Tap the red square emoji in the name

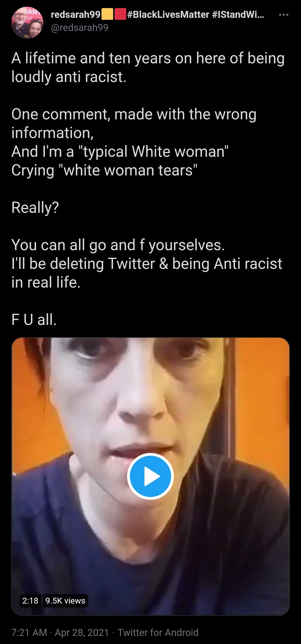coord(120,15)
